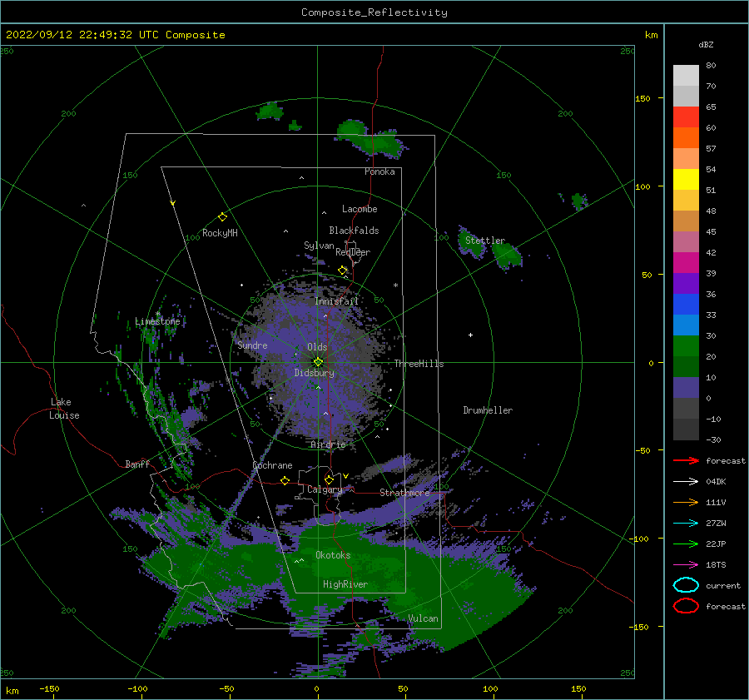Pick the magenta 39-42 dBZ swatch
749x700 pixels.
[686, 263]
